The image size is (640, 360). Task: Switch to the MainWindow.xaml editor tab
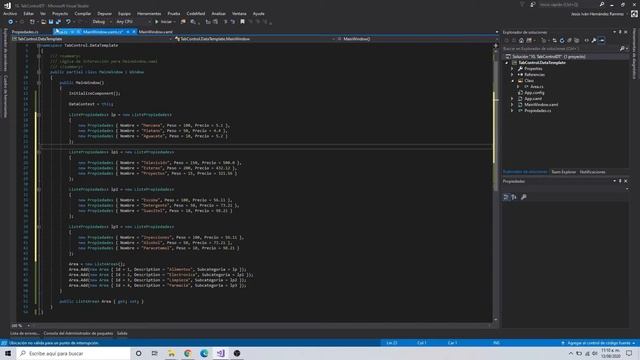(156, 32)
